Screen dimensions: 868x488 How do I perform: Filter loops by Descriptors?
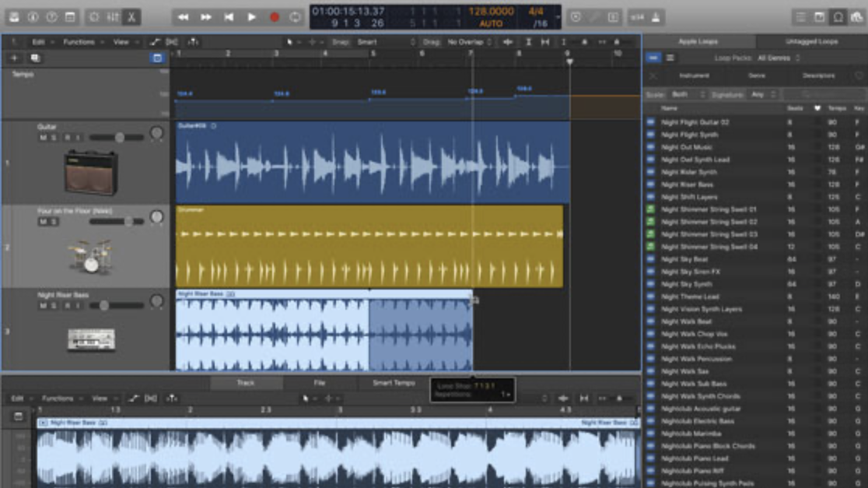818,76
